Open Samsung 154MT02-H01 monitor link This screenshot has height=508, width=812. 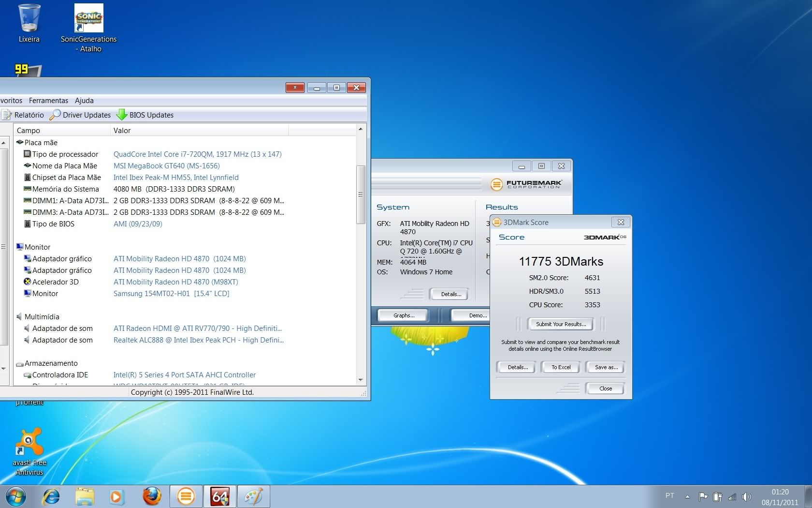171,293
